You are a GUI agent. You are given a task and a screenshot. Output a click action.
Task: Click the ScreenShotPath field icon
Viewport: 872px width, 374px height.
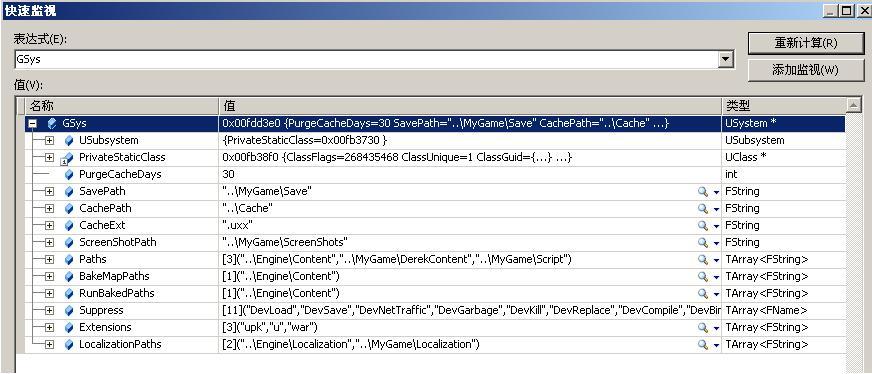[x=69, y=243]
